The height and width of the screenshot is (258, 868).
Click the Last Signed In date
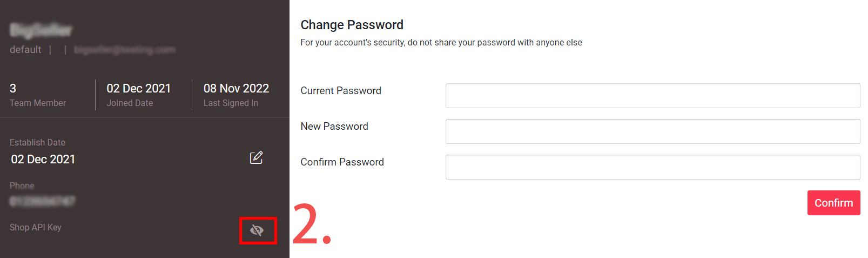236,88
